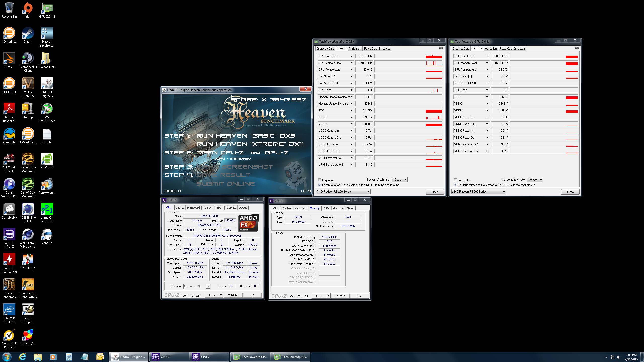The image size is (644, 362).
Task: Open Windows Media Player from taskbar
Action: tap(53, 357)
